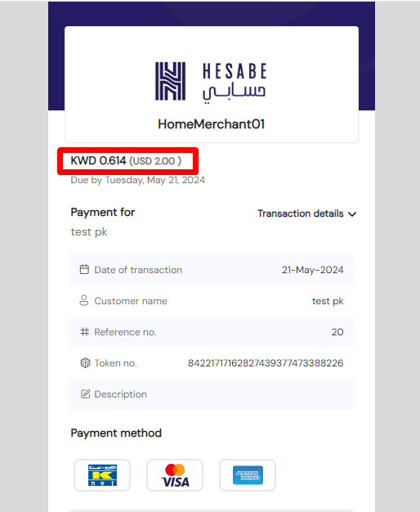Click the calendar icon beside Date of transaction
The height and width of the screenshot is (512, 420).
click(84, 269)
